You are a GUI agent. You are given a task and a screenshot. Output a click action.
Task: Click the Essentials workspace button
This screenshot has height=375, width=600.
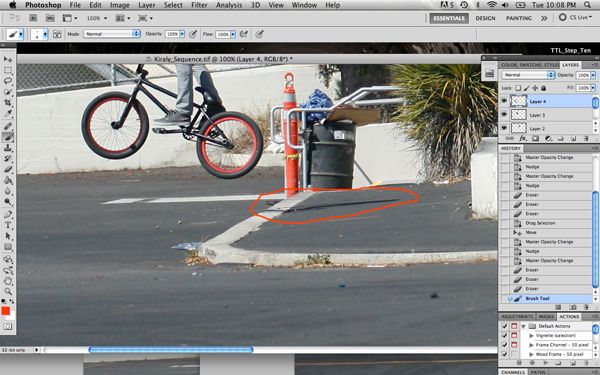(x=449, y=18)
